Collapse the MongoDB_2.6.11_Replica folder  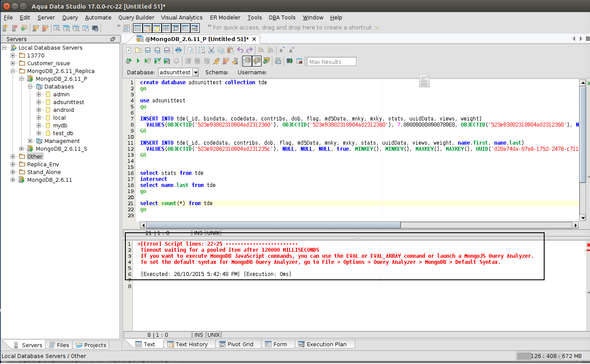coord(13,71)
